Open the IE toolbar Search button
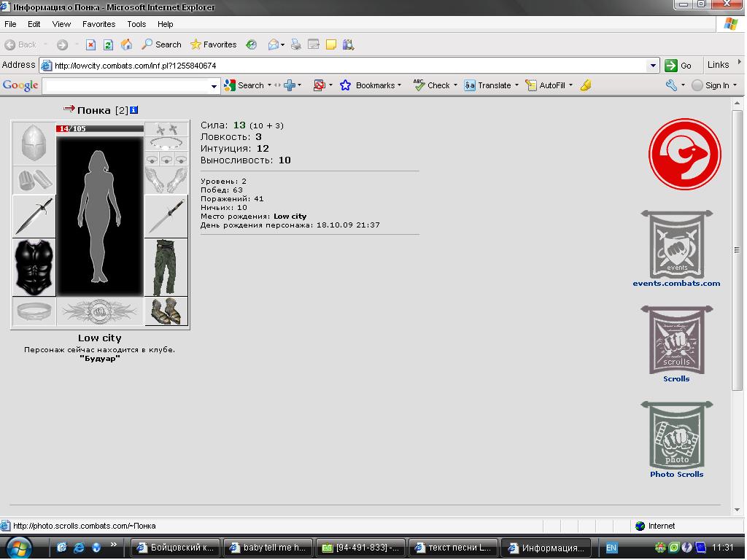 (x=161, y=44)
